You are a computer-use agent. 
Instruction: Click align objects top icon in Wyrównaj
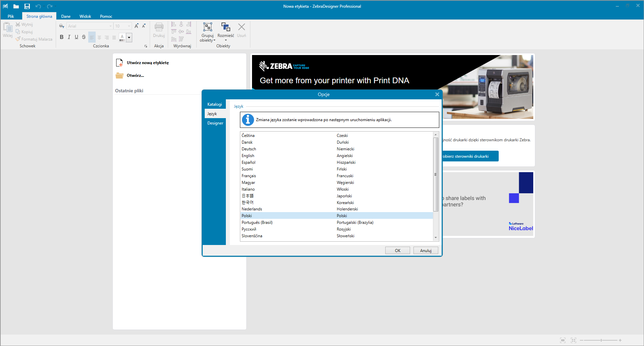[x=174, y=32]
